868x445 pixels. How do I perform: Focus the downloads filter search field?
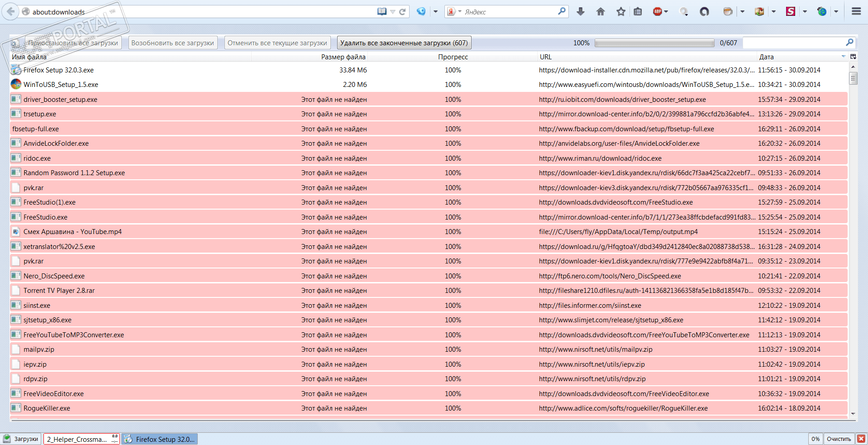coord(794,43)
